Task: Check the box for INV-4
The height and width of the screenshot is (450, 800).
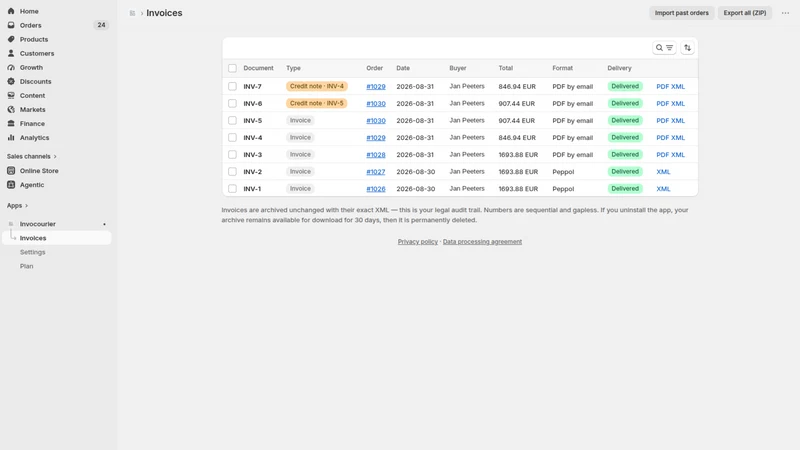Action: [x=232, y=137]
